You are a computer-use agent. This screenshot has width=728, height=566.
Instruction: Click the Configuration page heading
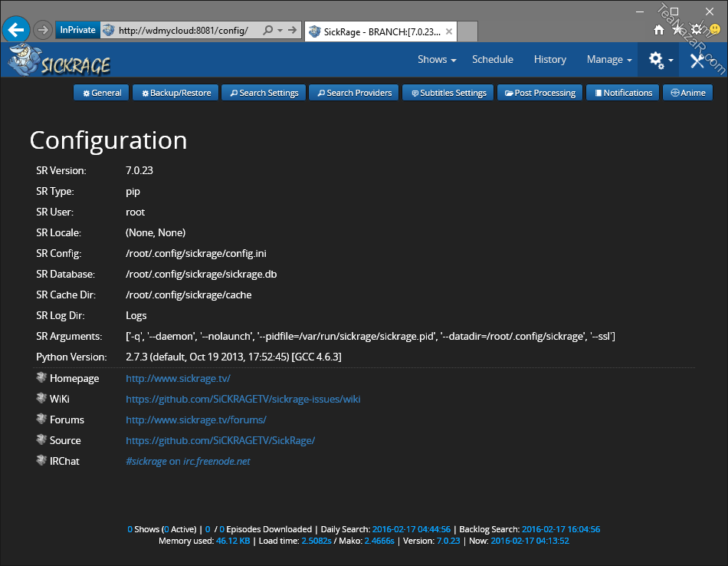108,140
